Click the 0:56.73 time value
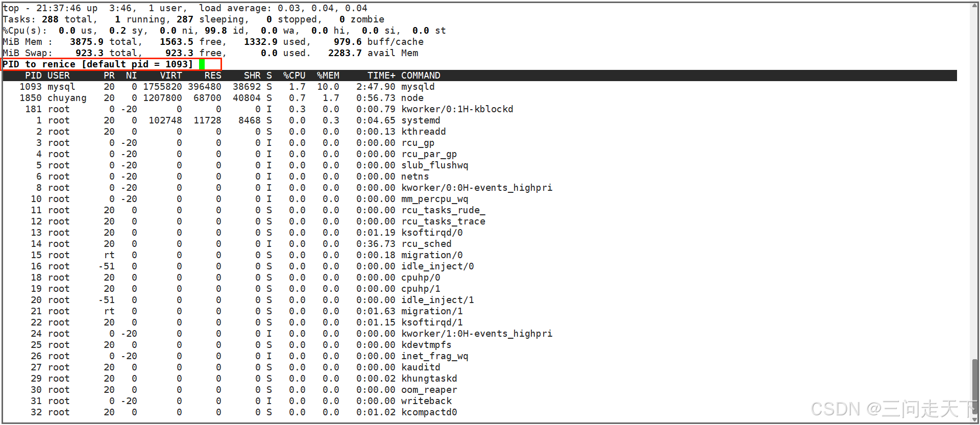 pyautogui.click(x=376, y=98)
